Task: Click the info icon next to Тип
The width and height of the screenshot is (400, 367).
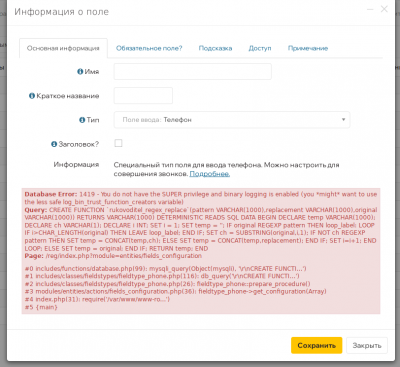Action: pyautogui.click(x=82, y=120)
